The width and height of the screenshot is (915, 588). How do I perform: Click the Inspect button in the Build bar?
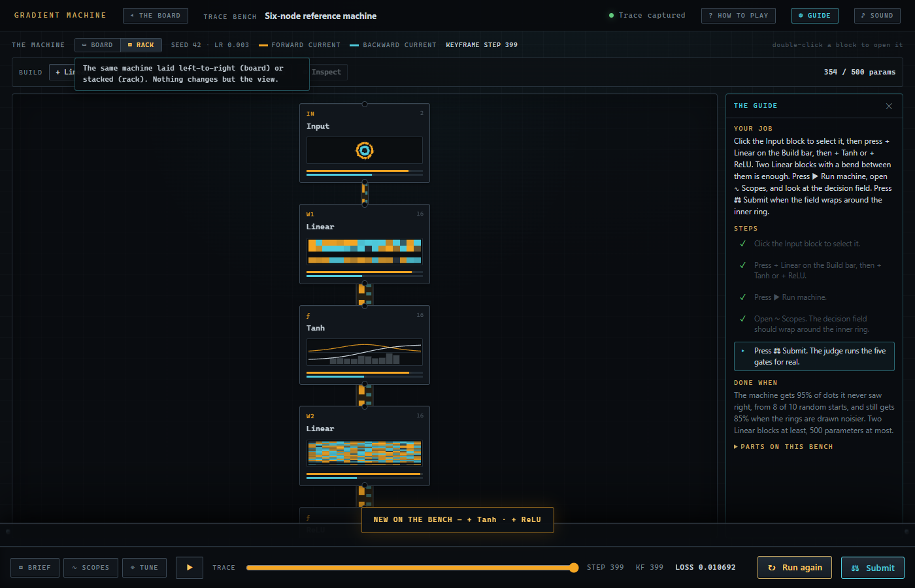point(327,73)
